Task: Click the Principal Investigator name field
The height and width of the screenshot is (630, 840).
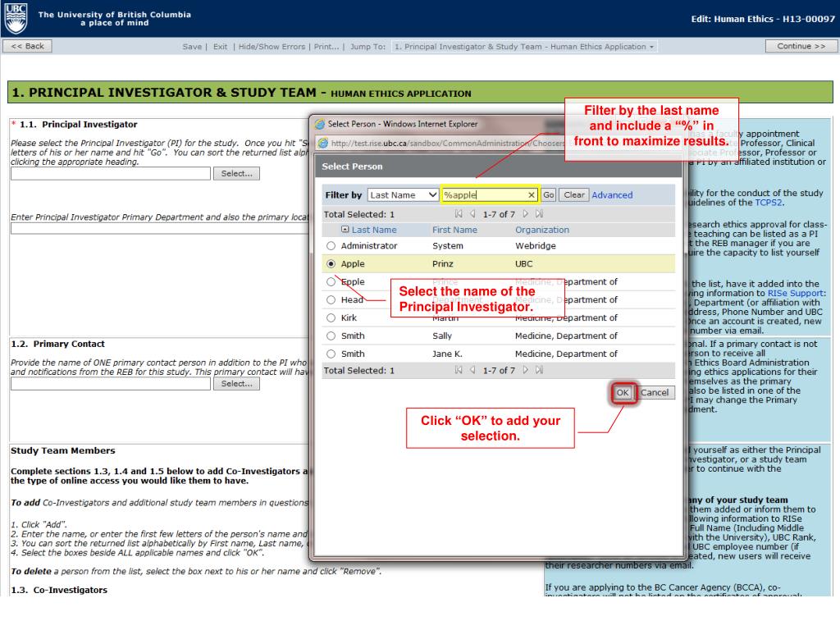Action: pyautogui.click(x=111, y=174)
